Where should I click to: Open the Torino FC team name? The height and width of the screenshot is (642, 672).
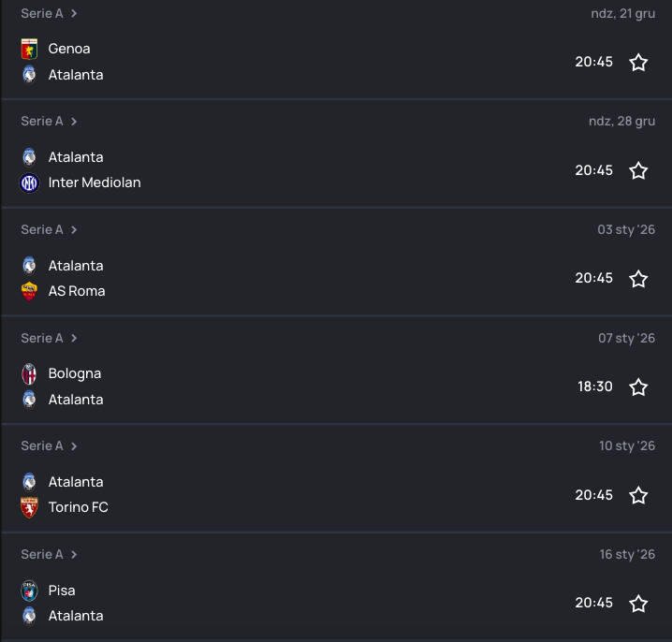[x=78, y=507]
